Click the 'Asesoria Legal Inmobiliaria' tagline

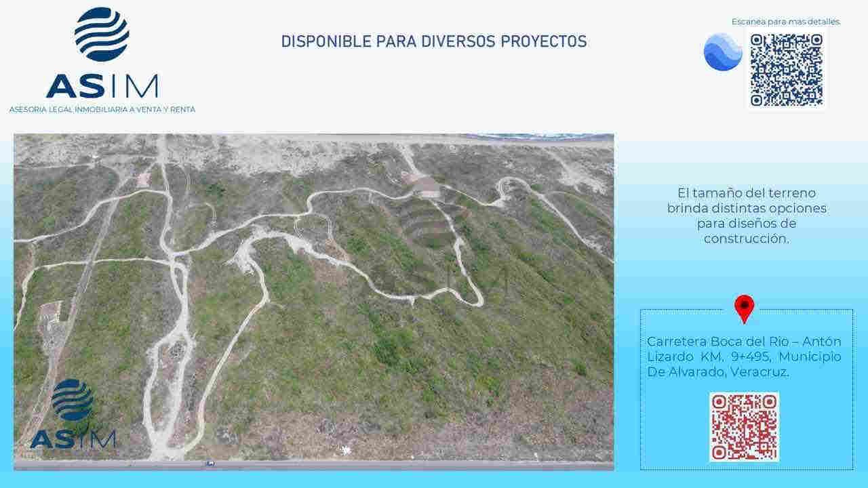coord(102,109)
